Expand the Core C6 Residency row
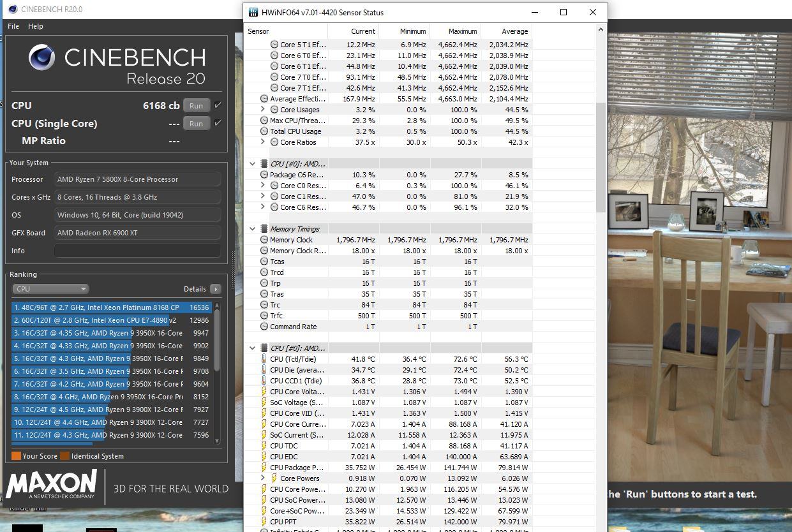The image size is (792, 532). pos(262,207)
